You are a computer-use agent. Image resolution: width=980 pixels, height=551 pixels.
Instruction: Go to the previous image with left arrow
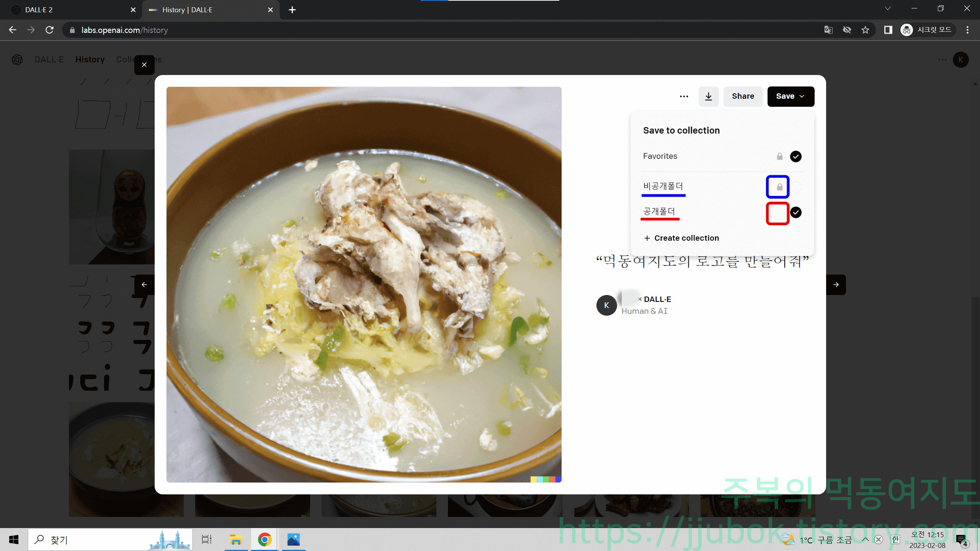(144, 285)
